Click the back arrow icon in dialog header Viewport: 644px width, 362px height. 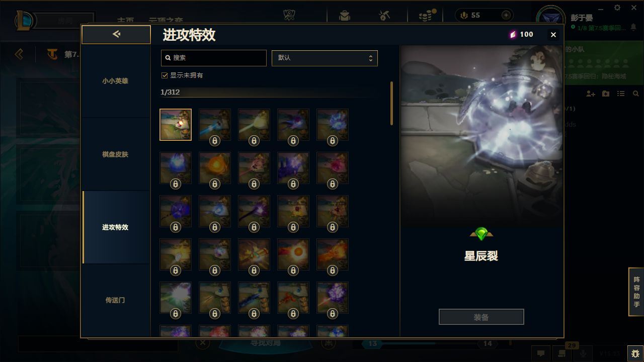point(116,34)
